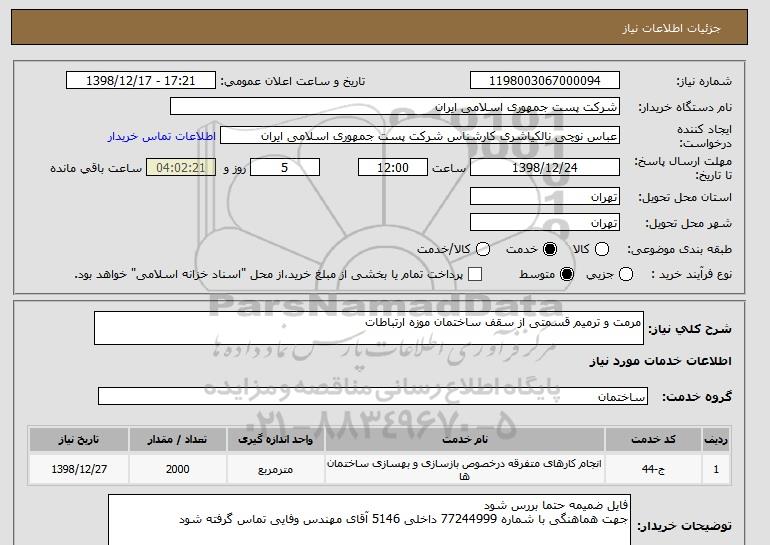The width and height of the screenshot is (770, 545).
Task: Click the توضیحات خریدار label
Action: point(684,526)
